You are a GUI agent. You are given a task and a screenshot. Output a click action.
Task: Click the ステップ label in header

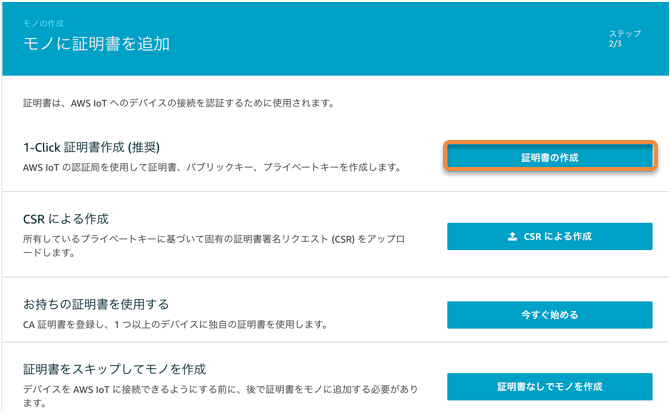click(625, 33)
